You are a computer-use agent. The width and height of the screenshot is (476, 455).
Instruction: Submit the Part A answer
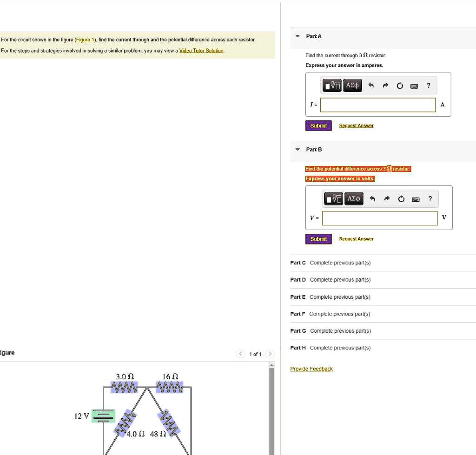point(318,125)
